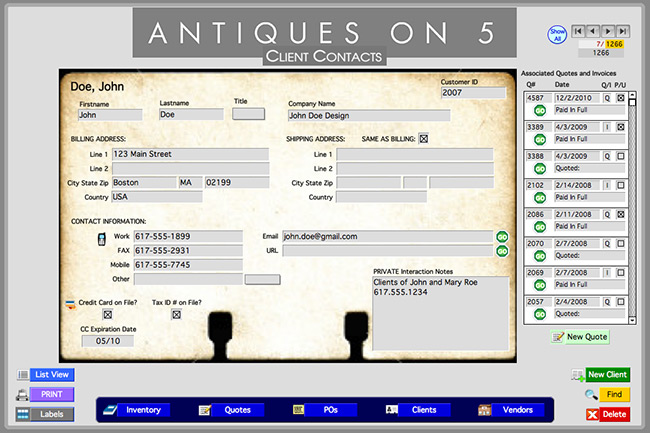Click the Customer ID field 2007
The height and width of the screenshot is (433, 650).
click(473, 93)
